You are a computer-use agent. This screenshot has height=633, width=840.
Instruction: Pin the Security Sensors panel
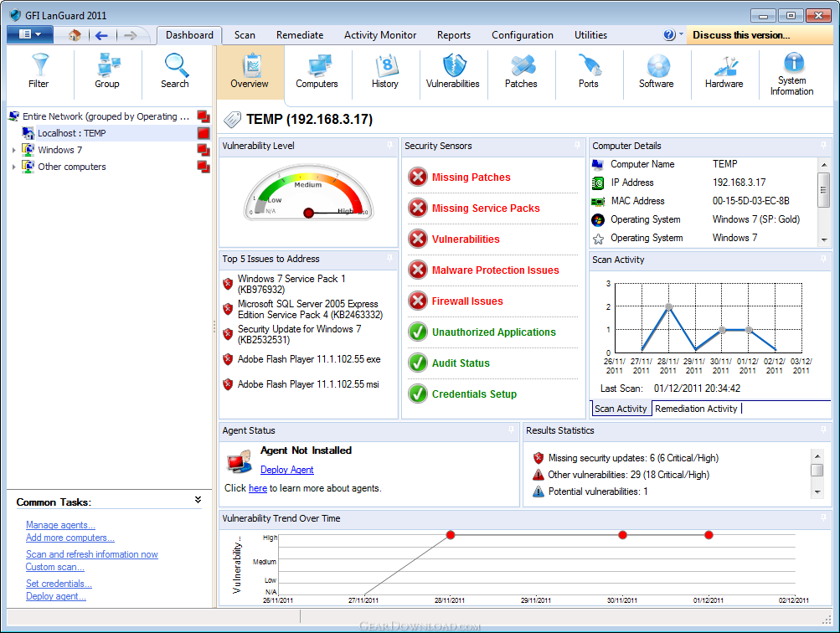(x=578, y=145)
